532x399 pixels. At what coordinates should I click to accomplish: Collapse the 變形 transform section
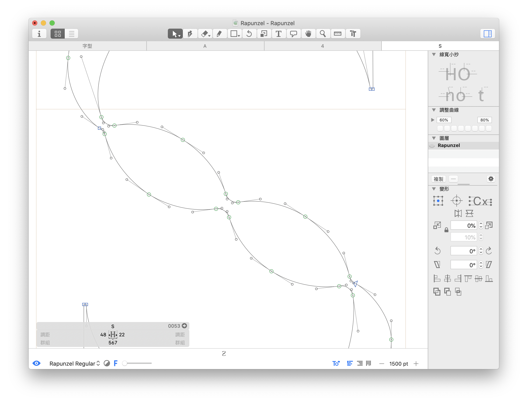(x=434, y=189)
